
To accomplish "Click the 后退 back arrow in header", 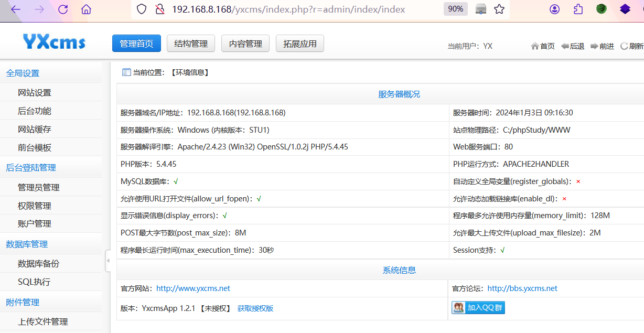I will click(573, 46).
